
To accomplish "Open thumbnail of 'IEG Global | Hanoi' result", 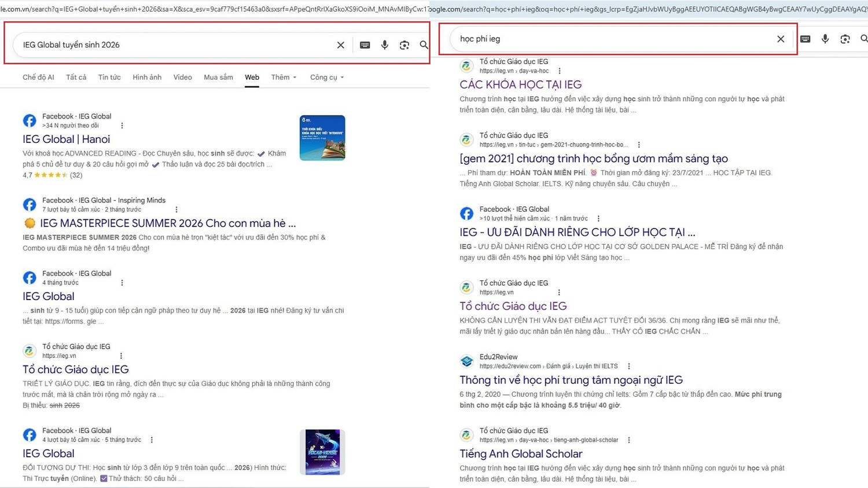I will [x=322, y=138].
